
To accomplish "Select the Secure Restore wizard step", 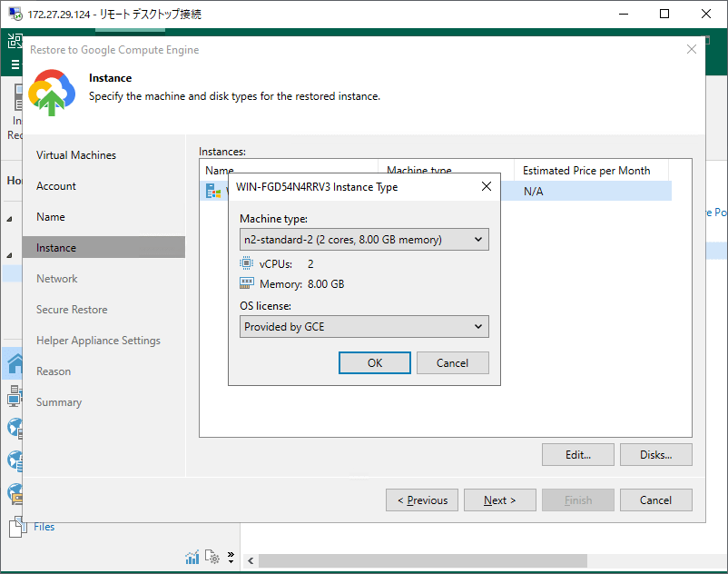I will [72, 310].
